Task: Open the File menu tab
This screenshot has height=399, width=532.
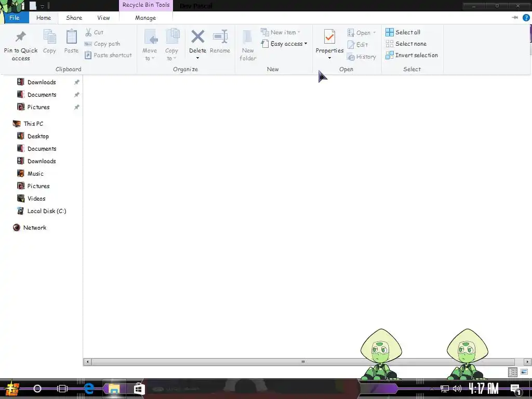Action: (x=15, y=18)
